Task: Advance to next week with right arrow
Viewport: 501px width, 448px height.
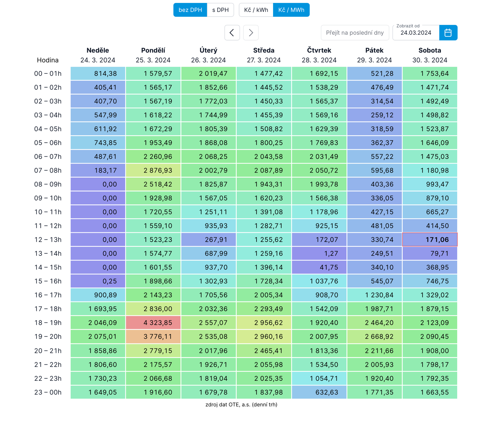Action: pyautogui.click(x=251, y=33)
